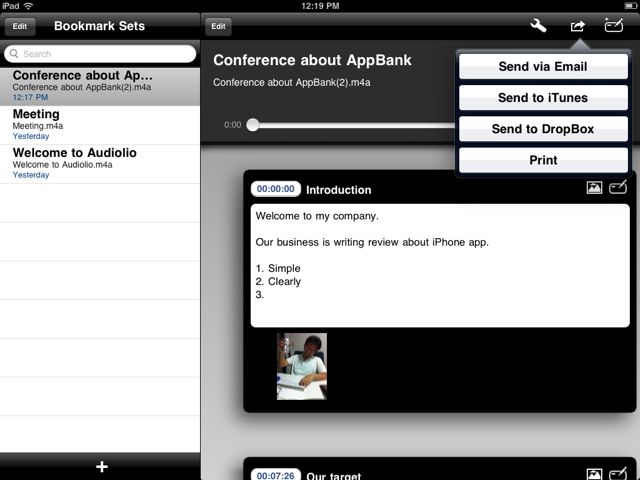Check the Wi-Fi status icon
Viewport: 640px width, 480px height.
pyautogui.click(x=28, y=6)
